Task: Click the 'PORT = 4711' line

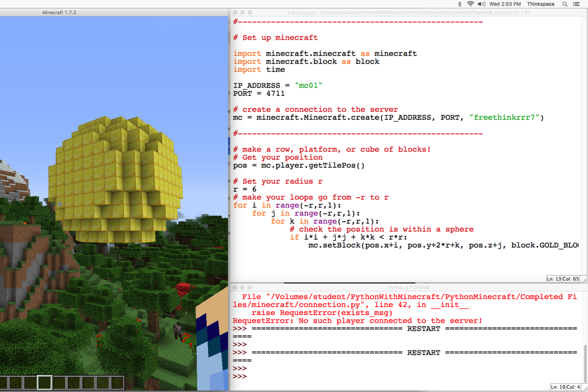Action: (259, 94)
